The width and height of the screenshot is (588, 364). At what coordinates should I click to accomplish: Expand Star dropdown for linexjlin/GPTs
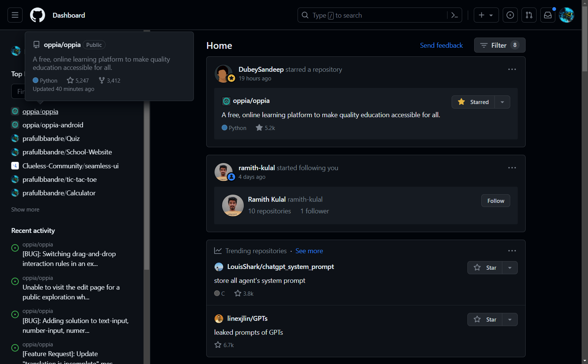tap(510, 320)
